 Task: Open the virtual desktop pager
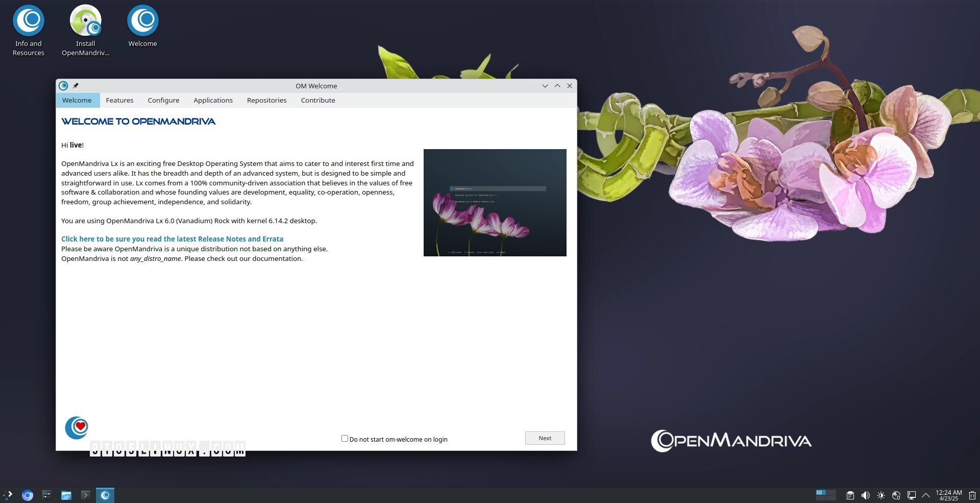point(826,495)
